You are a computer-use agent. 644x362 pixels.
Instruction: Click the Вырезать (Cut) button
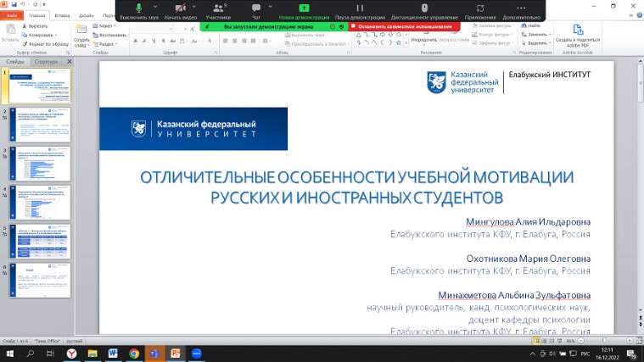coord(36,26)
